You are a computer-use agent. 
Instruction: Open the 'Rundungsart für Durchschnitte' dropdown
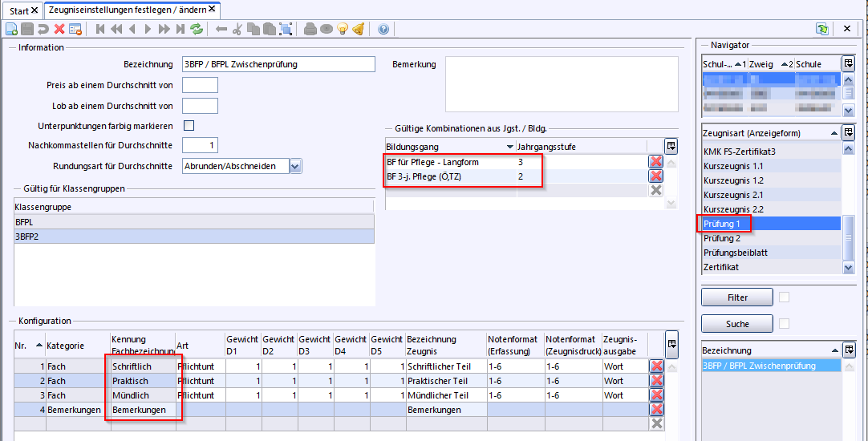[x=294, y=166]
